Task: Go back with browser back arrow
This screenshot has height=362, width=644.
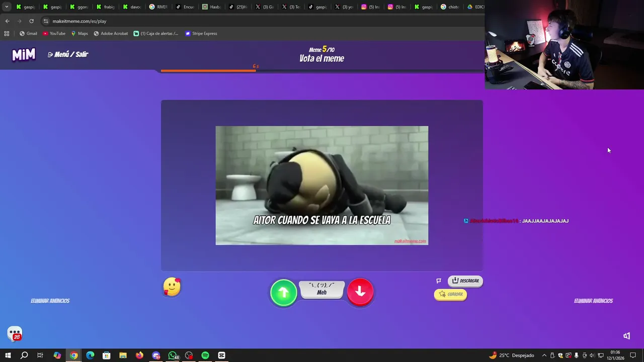Action: pyautogui.click(x=7, y=21)
